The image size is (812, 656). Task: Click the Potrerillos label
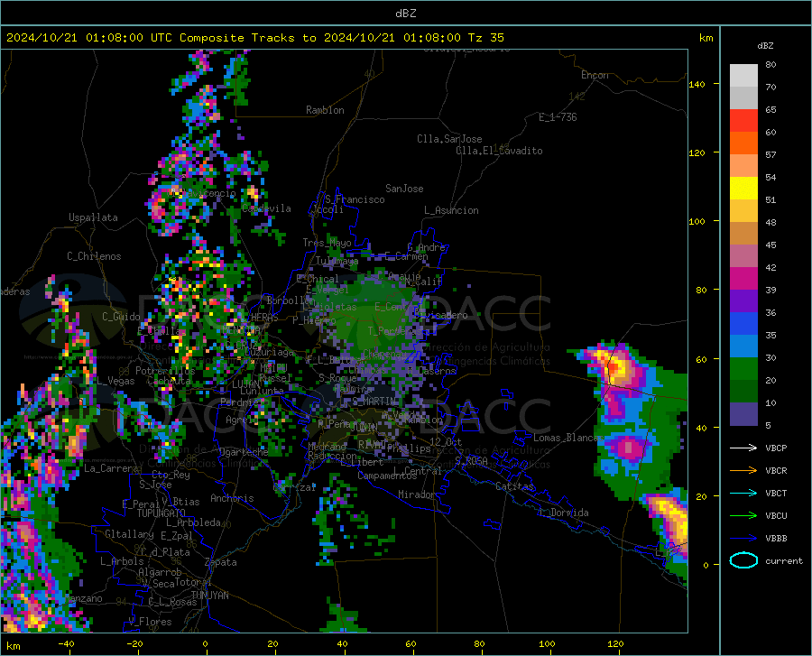point(165,371)
